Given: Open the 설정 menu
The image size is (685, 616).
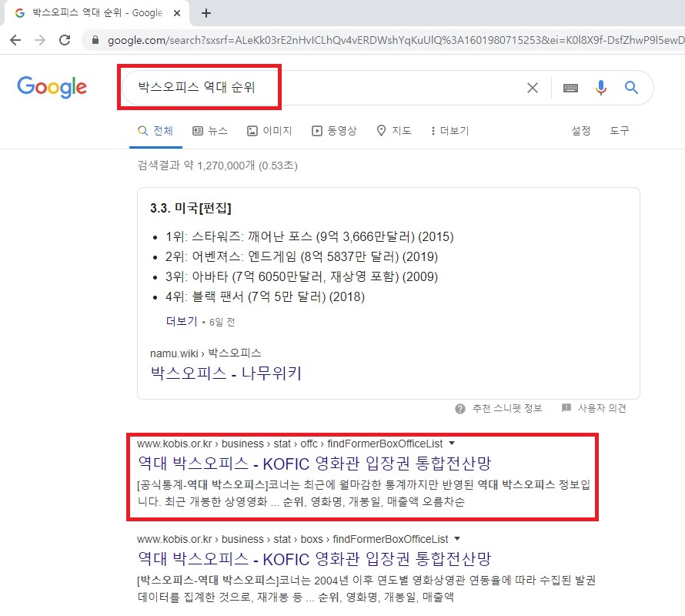Looking at the screenshot, I should 581,131.
